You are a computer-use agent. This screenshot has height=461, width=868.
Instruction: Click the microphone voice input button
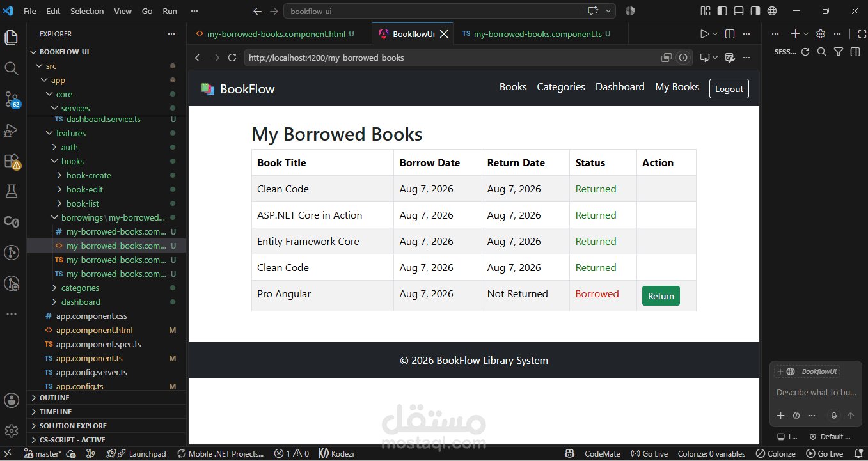click(x=833, y=416)
